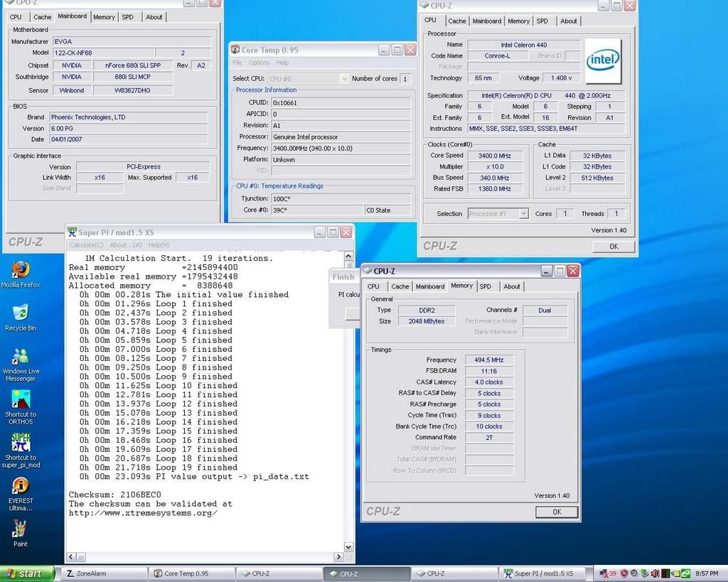
Task: Click the Super PI horizontal scroll right arrow
Action: (338, 557)
